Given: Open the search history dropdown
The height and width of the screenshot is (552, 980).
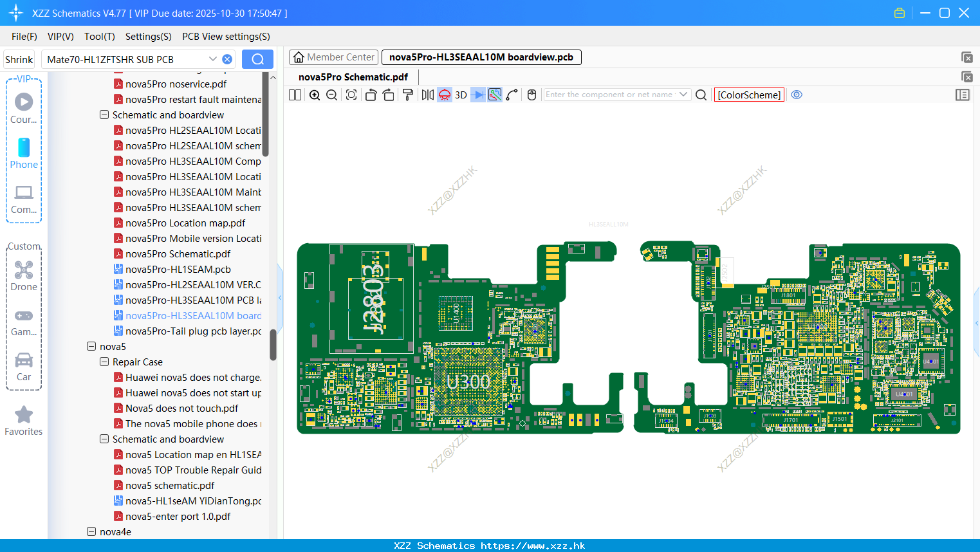Looking at the screenshot, I should [x=213, y=59].
